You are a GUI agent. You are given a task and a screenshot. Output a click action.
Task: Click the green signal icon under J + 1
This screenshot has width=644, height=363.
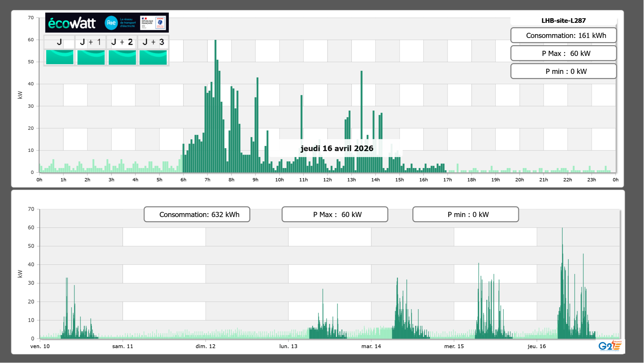(x=91, y=57)
